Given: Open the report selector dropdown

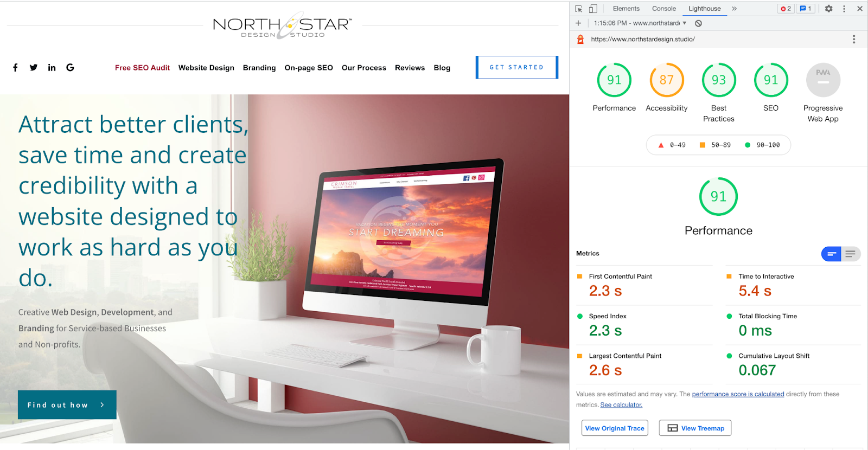Looking at the screenshot, I should click(x=640, y=23).
